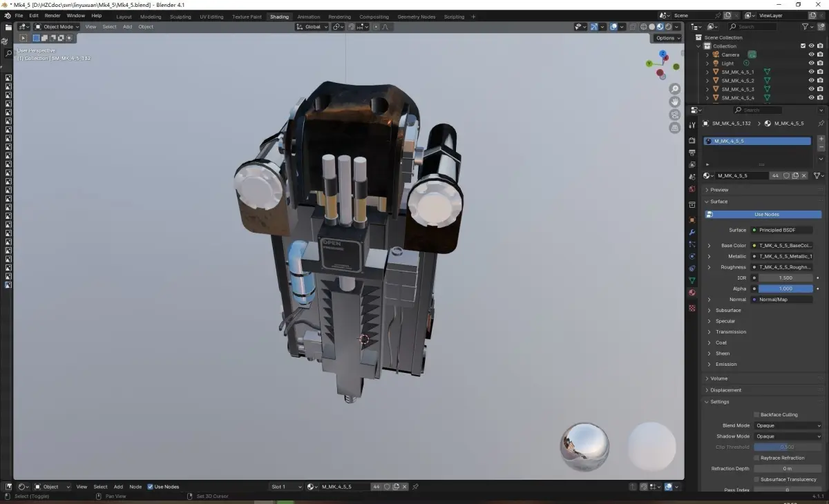This screenshot has width=829, height=504.
Task: Switch to the Layout workspace tab
Action: click(124, 17)
